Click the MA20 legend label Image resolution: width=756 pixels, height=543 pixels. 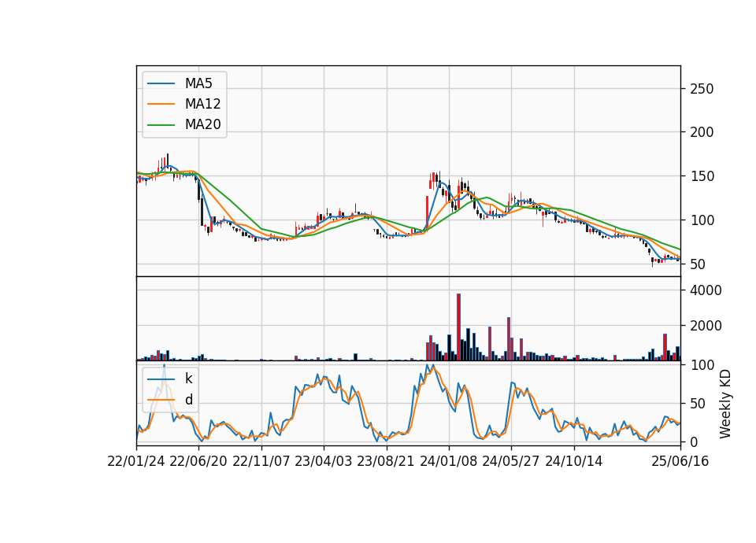[x=202, y=124]
